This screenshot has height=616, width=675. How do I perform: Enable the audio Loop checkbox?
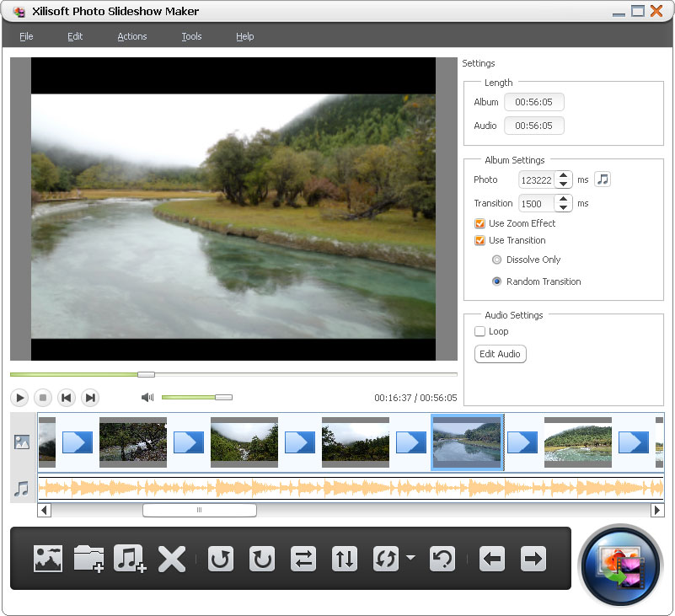[479, 331]
